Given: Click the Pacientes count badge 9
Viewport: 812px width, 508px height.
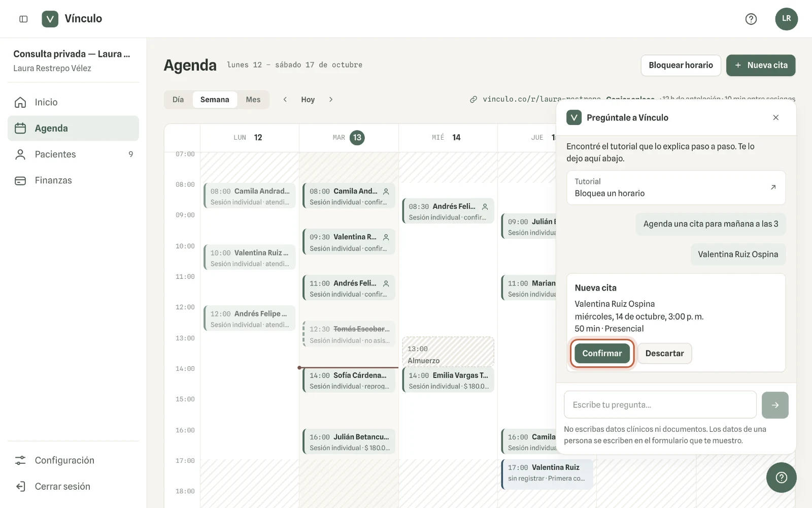Looking at the screenshot, I should [131, 154].
